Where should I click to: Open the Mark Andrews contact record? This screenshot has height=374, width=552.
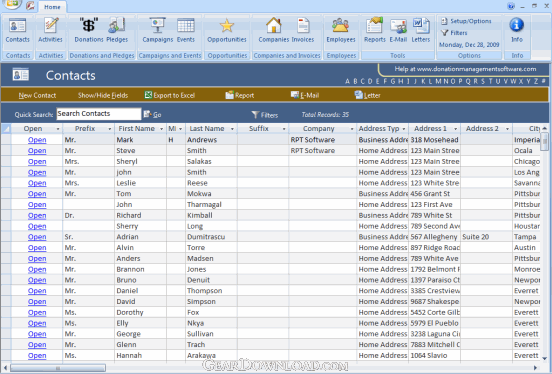click(x=37, y=140)
